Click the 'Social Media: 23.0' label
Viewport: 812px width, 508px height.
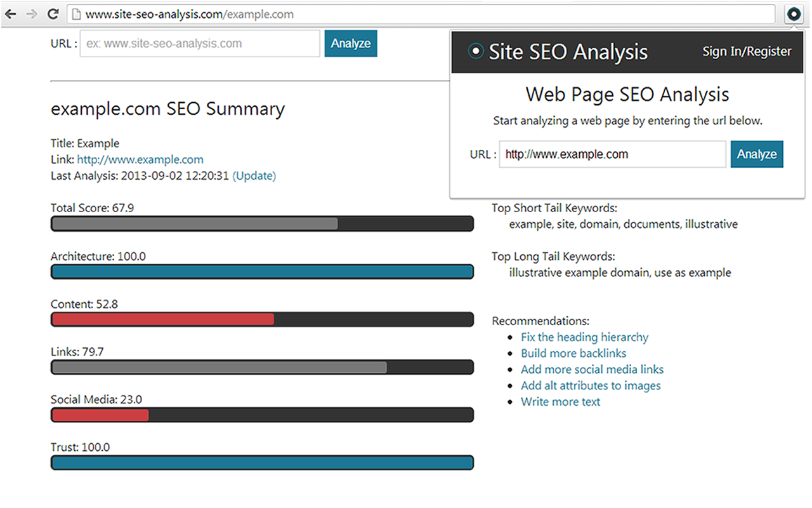coord(96,399)
